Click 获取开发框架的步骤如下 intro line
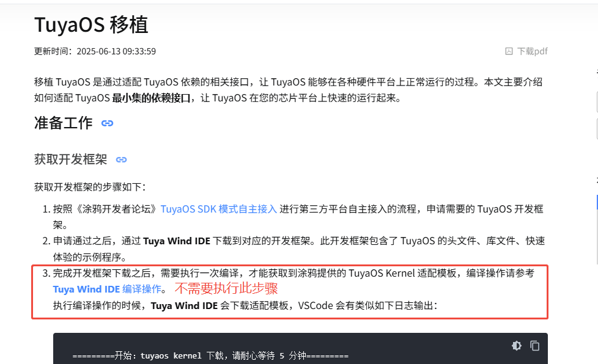The image size is (598, 364). click(90, 187)
